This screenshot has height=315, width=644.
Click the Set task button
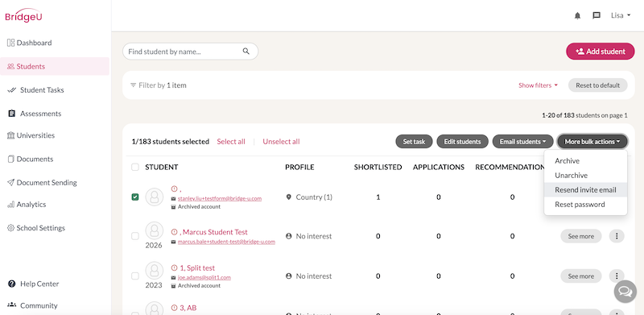click(414, 142)
